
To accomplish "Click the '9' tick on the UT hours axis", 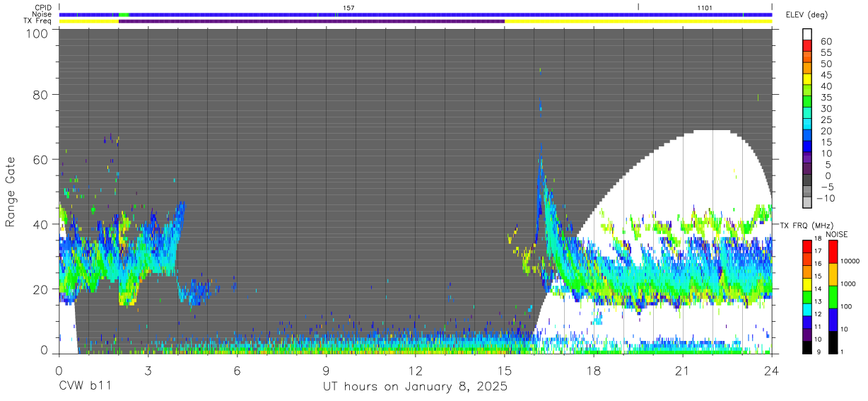I will [326, 370].
